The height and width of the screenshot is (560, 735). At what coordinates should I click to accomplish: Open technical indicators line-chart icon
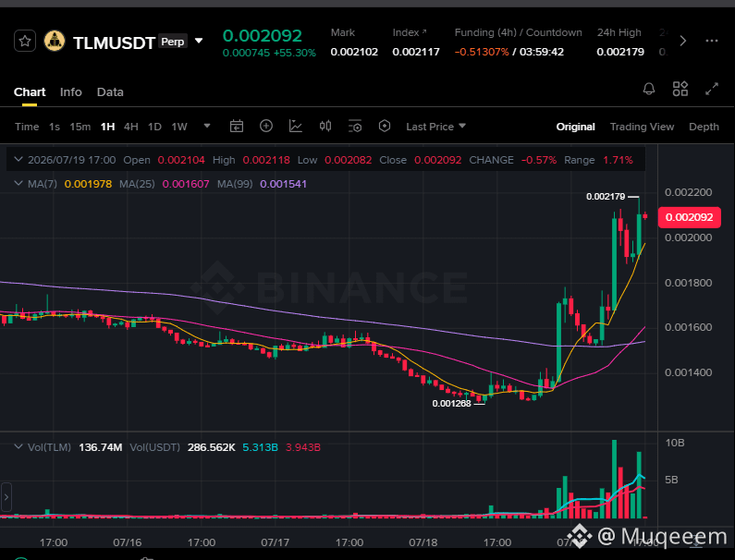(x=296, y=126)
